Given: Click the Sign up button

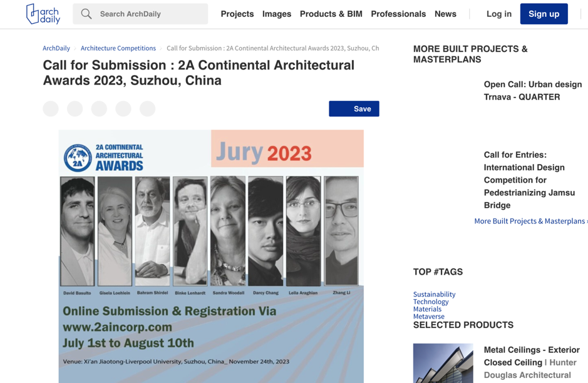Looking at the screenshot, I should pyautogui.click(x=544, y=14).
